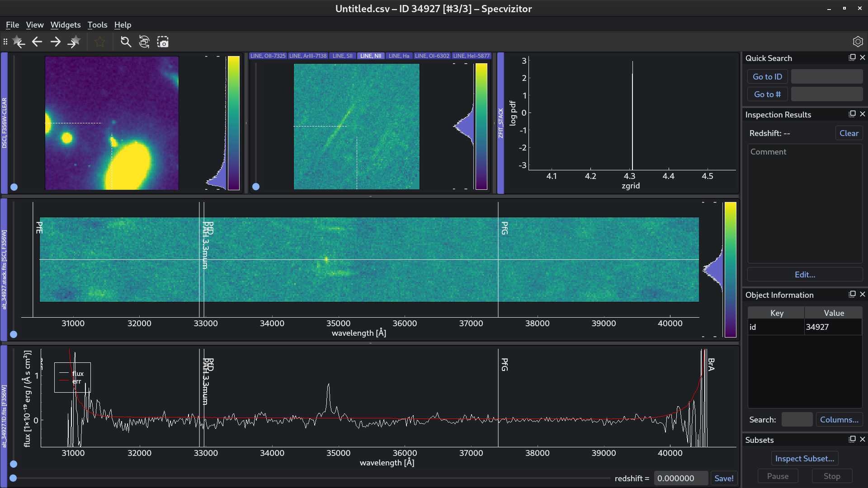Click the Edit... button

pos(805,275)
